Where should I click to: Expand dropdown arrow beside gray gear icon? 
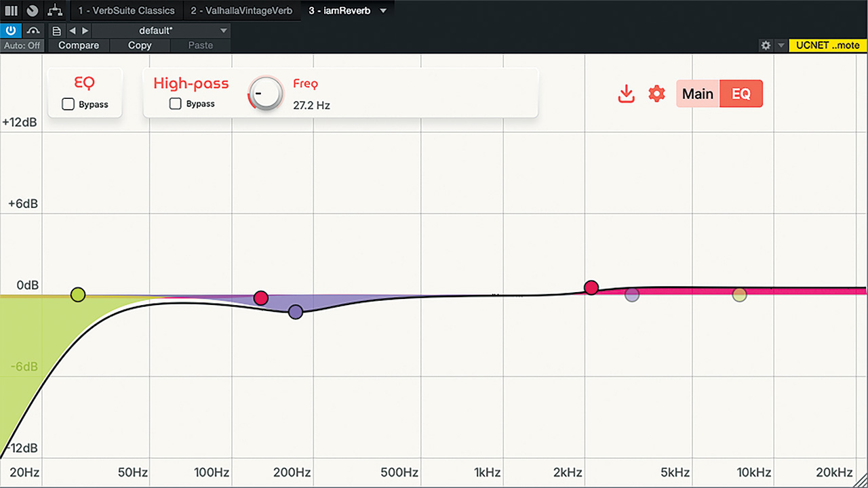[x=781, y=45]
